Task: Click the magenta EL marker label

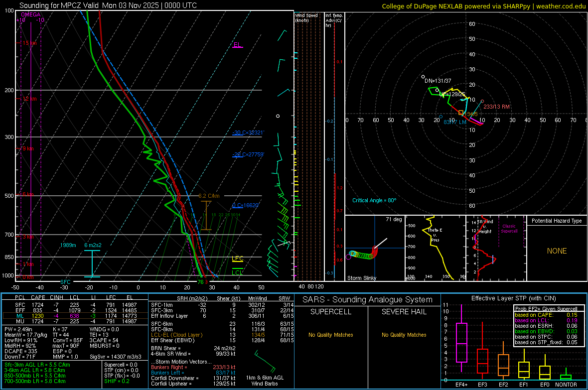Action: pos(237,45)
